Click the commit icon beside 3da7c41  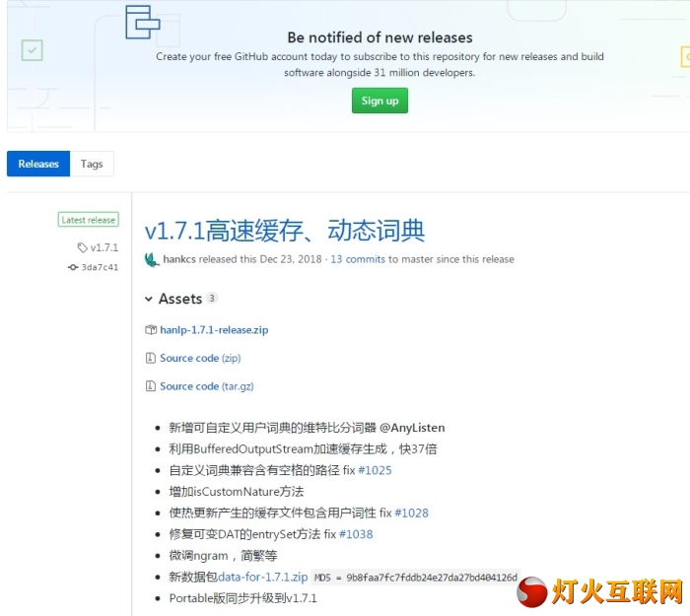point(73,267)
